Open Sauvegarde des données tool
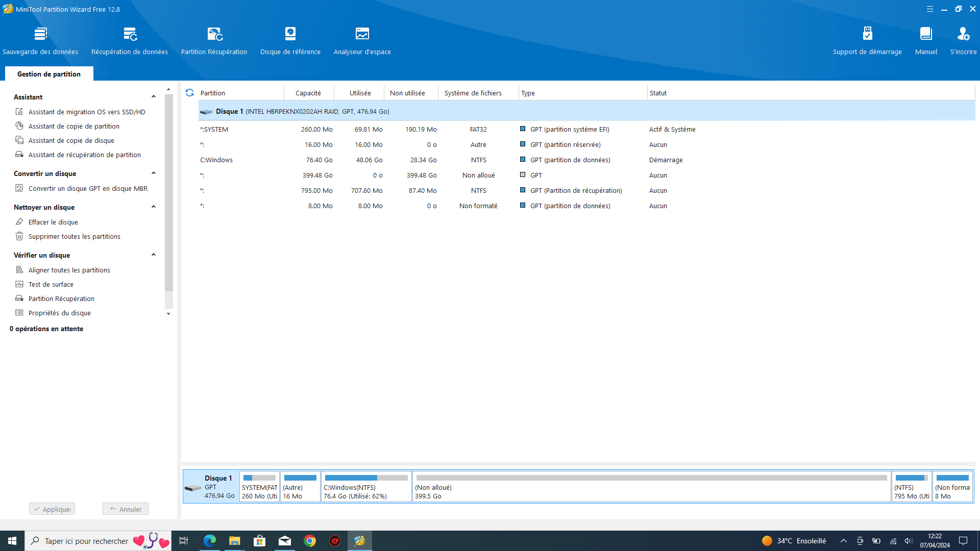The height and width of the screenshot is (551, 980). point(40,41)
